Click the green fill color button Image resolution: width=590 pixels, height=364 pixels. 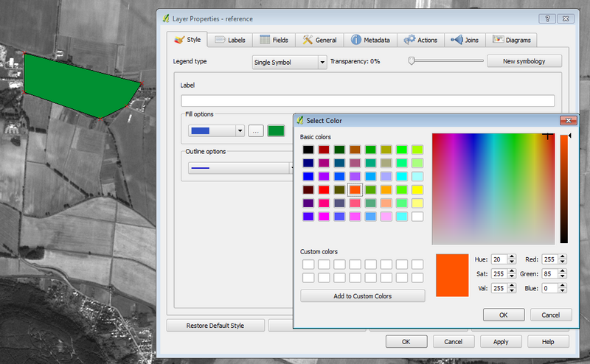(x=276, y=131)
